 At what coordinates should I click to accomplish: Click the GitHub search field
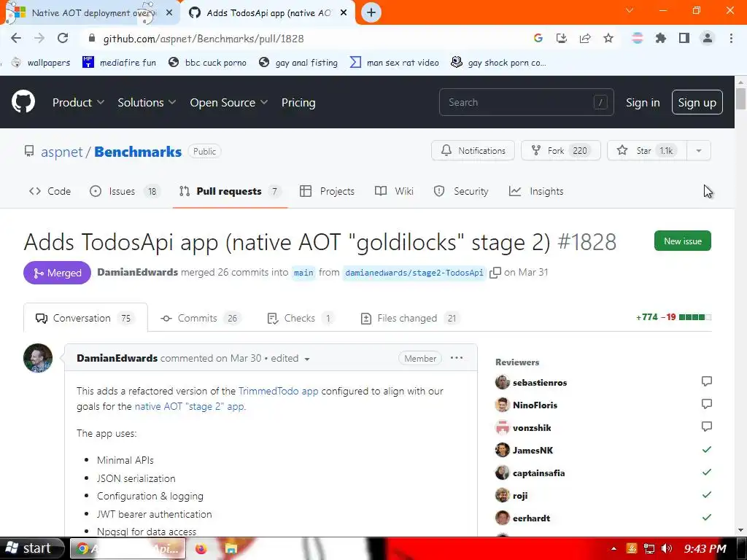[x=527, y=102]
